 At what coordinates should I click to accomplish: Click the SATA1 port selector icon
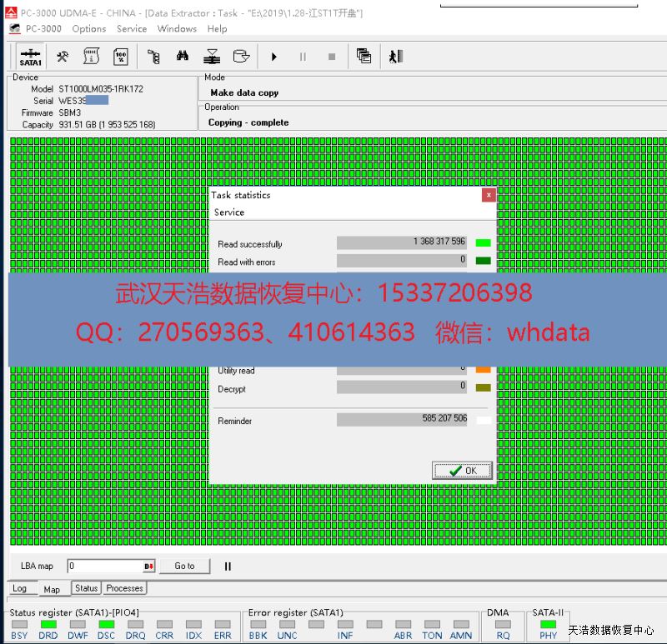click(30, 57)
